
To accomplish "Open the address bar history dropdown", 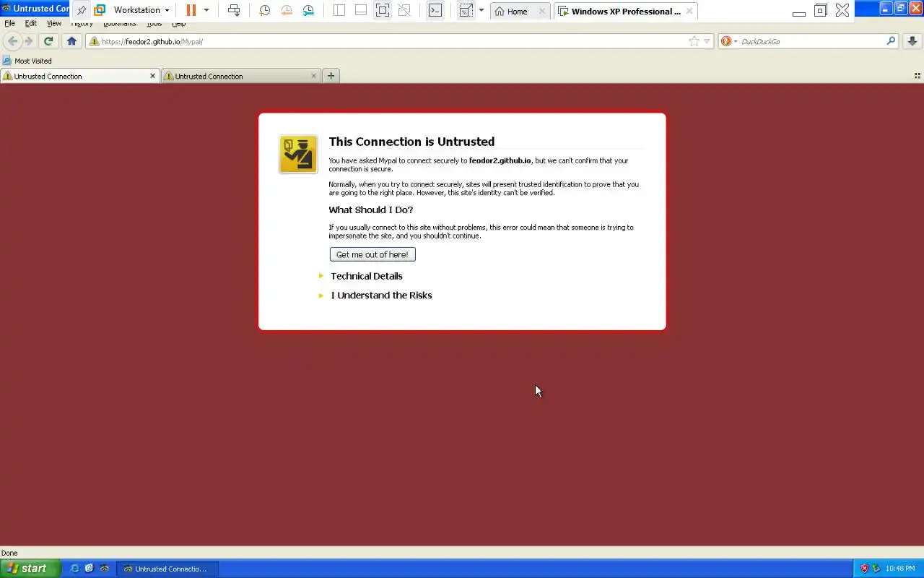I will [707, 41].
